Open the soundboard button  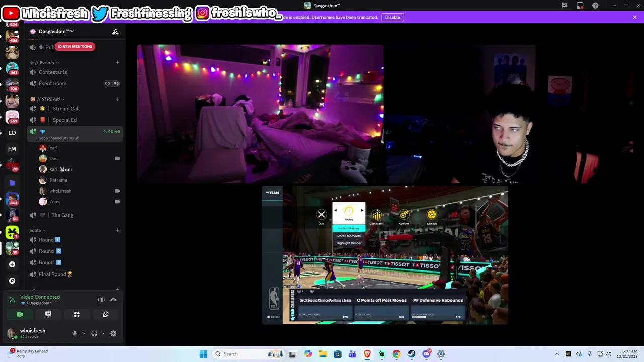106,314
